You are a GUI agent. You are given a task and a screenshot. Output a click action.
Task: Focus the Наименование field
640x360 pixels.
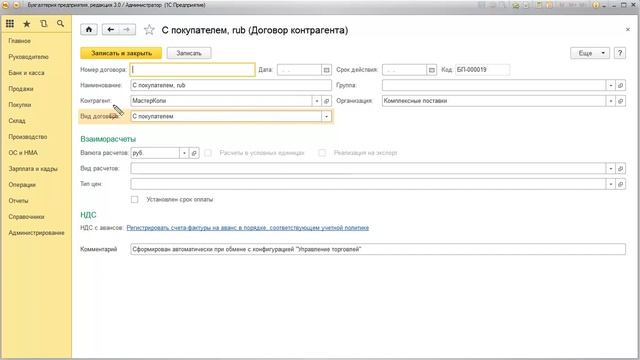tap(231, 85)
